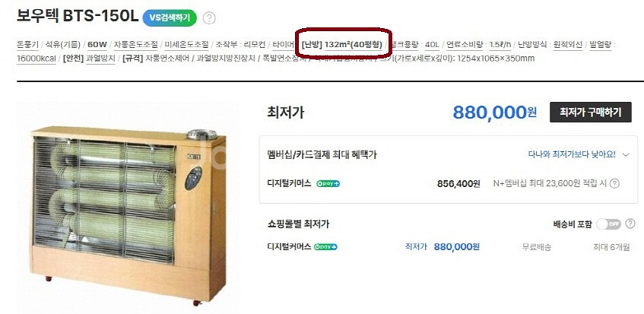Click the 880,000원 최저가 price link
The image size is (644, 314).
456,246
